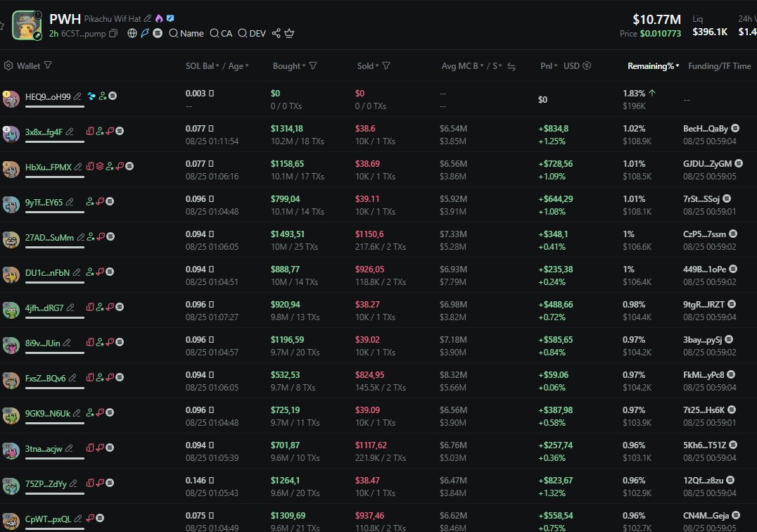Select the $396.1K liquidity value
This screenshot has width=757, height=532.
click(710, 32)
